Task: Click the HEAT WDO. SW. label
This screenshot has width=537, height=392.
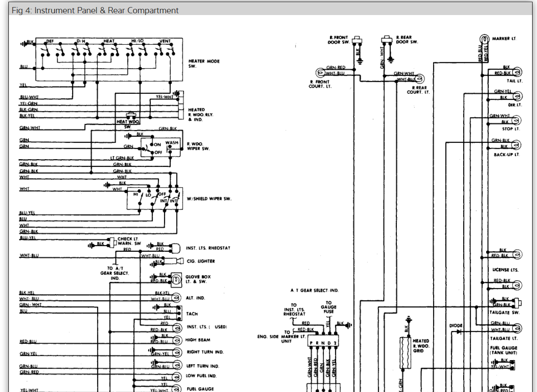Action: coord(128,124)
